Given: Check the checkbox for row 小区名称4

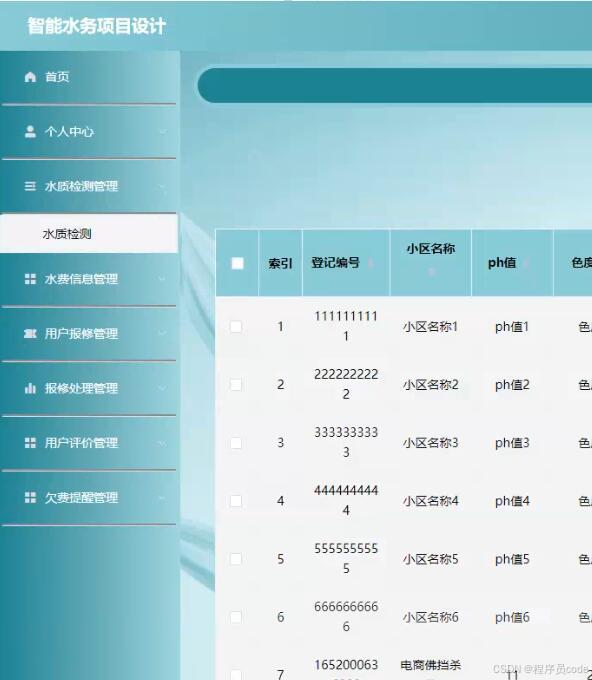Looking at the screenshot, I should point(236,501).
